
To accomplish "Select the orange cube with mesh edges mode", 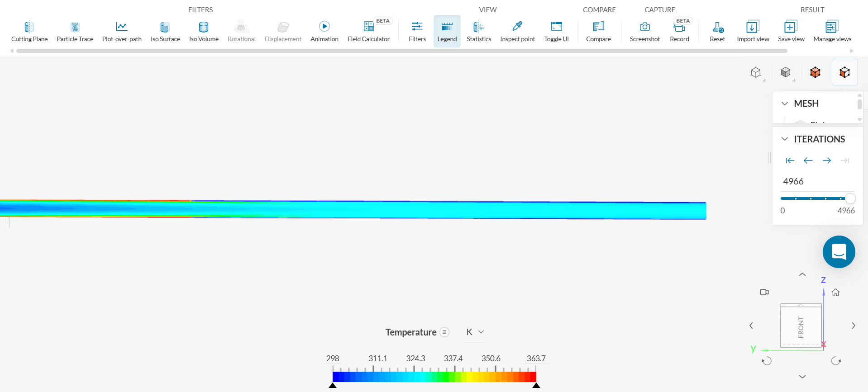I will 844,72.
